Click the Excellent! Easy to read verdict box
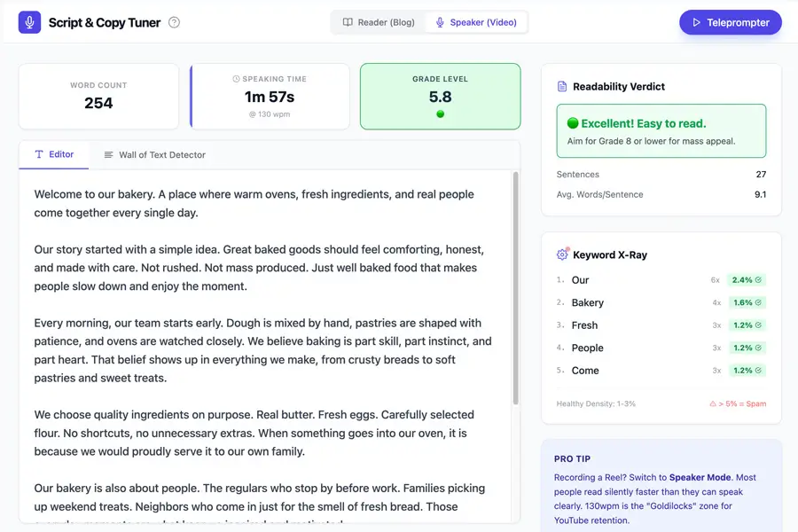 (x=661, y=131)
